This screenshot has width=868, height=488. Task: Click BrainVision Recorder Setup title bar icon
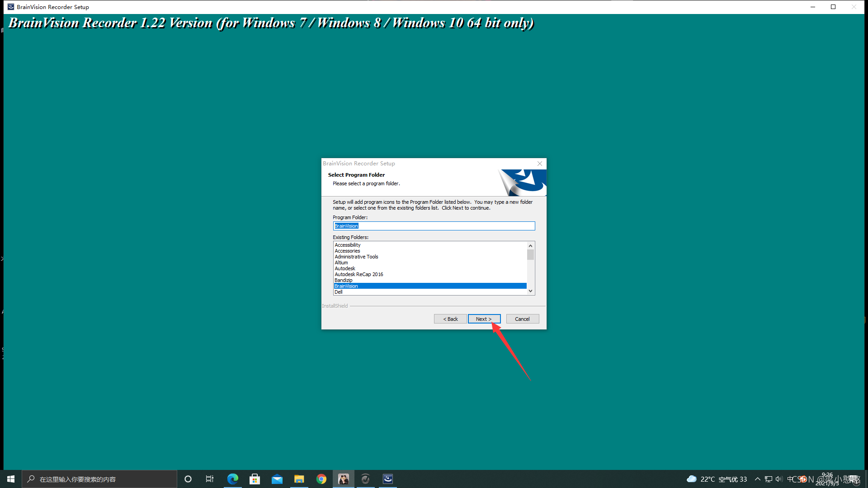pos(11,7)
